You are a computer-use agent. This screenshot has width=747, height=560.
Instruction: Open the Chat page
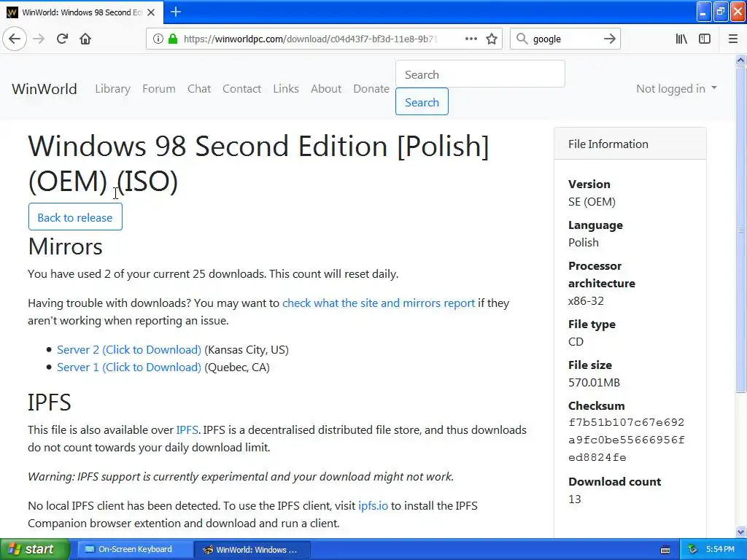click(199, 88)
